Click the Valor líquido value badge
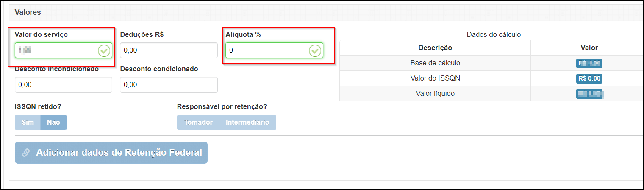Viewport: 644px width, 190px height. click(589, 94)
